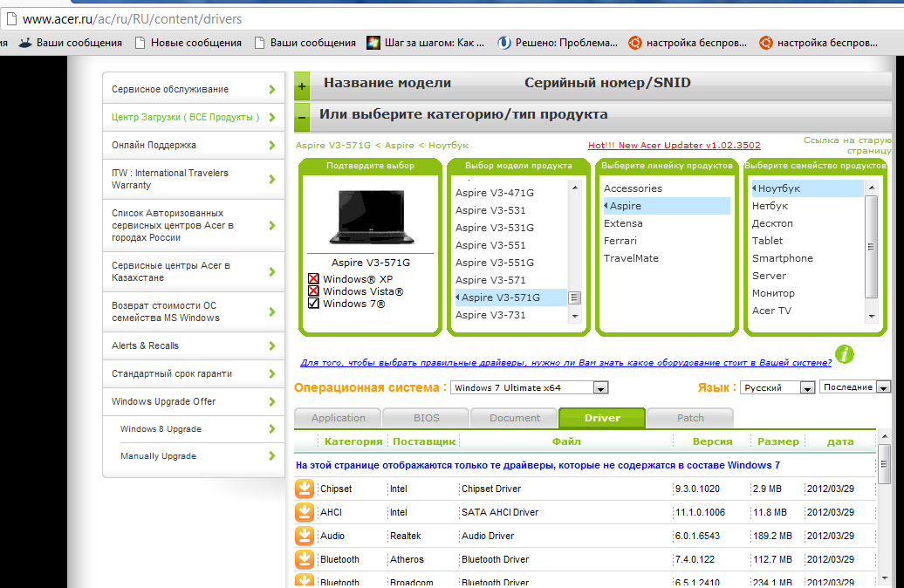904x588 pixels.
Task: Open arrow next to Сервисное обслуживание
Action: tap(272, 89)
